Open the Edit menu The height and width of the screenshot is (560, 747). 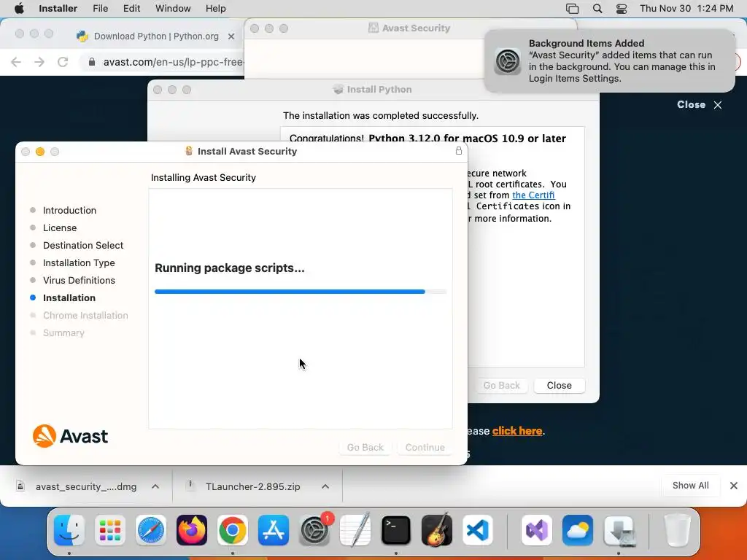[x=131, y=9]
